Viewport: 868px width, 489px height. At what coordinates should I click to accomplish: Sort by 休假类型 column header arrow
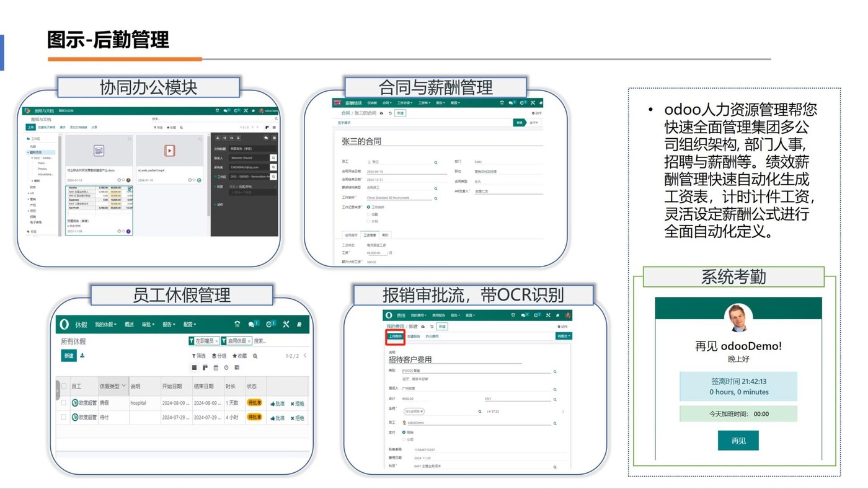point(123,385)
